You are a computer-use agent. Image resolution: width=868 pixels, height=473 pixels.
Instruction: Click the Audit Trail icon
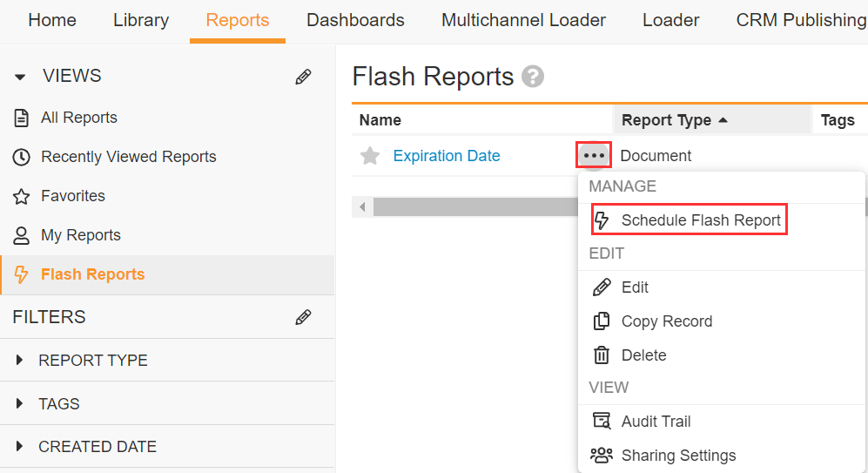(602, 422)
